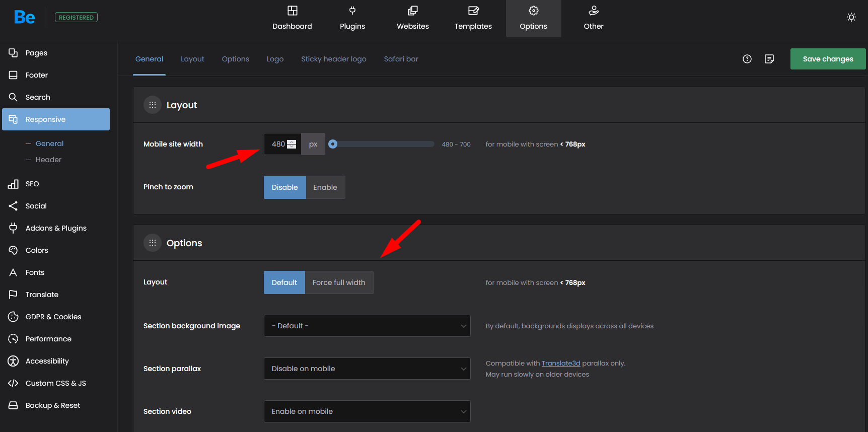Switch to the General tab
The height and width of the screenshot is (432, 868).
pos(149,59)
